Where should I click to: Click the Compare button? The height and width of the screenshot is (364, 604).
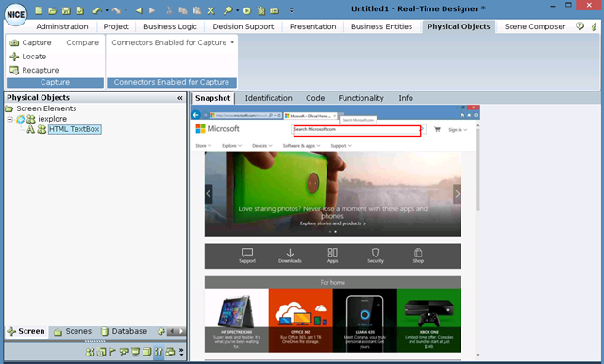[82, 42]
